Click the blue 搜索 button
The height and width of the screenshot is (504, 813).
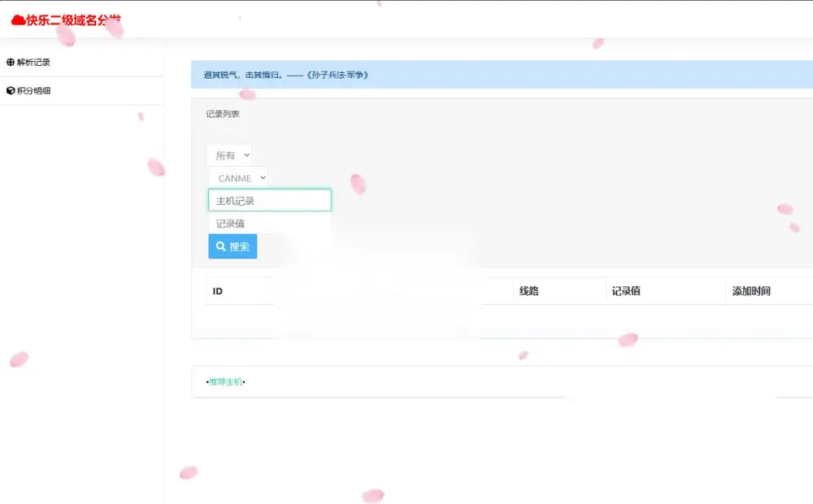point(233,246)
